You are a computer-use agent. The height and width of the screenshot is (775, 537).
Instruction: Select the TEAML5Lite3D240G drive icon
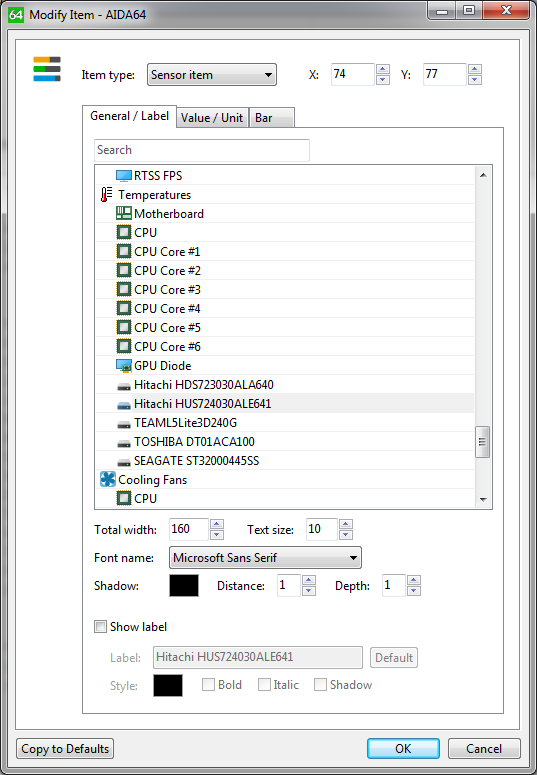pos(124,424)
